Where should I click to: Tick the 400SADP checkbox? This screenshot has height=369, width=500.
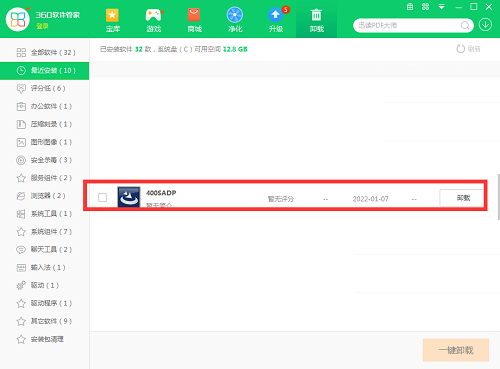[103, 197]
